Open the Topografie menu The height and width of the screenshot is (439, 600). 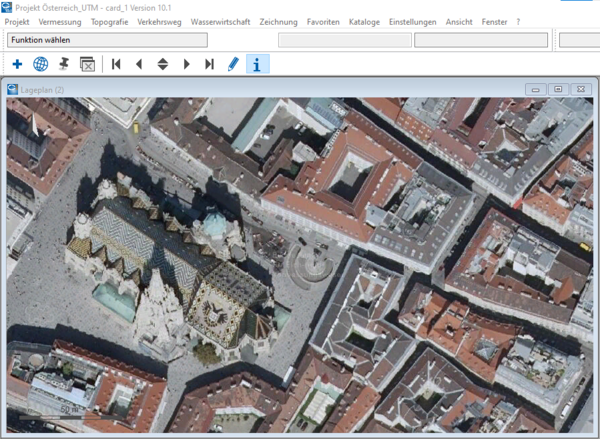109,22
